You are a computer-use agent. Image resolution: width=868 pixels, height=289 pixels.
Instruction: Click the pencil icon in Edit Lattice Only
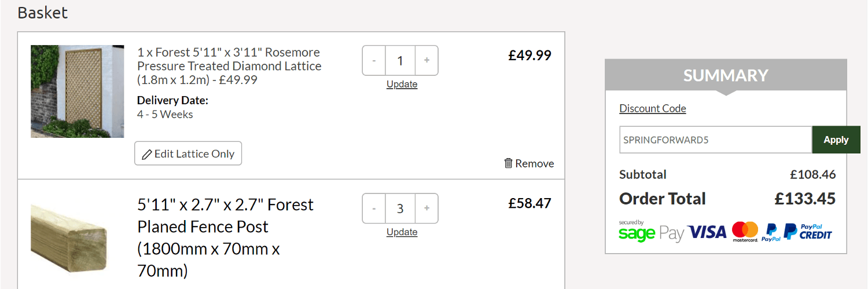click(x=147, y=154)
